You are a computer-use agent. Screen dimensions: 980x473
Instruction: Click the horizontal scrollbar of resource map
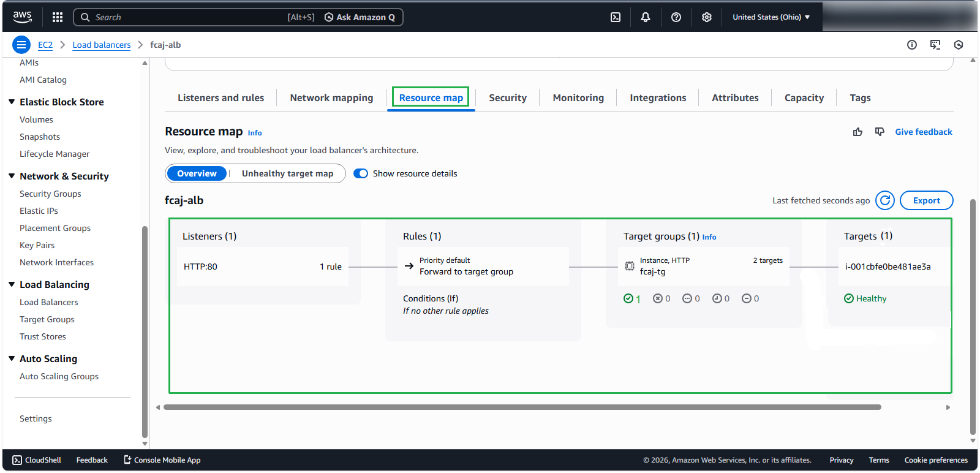(522, 407)
